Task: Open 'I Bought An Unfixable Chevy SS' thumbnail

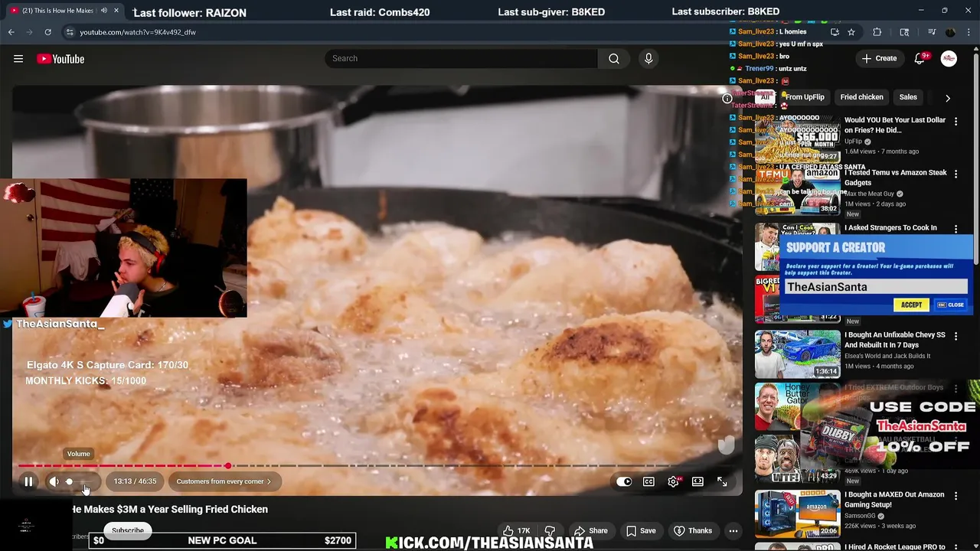Action: click(x=797, y=354)
